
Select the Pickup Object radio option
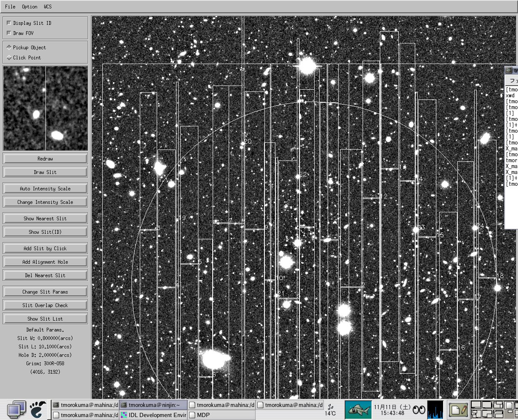click(9, 48)
